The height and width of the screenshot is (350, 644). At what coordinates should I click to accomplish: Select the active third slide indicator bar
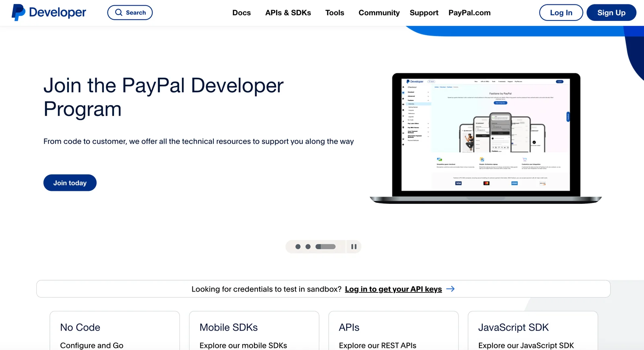325,246
